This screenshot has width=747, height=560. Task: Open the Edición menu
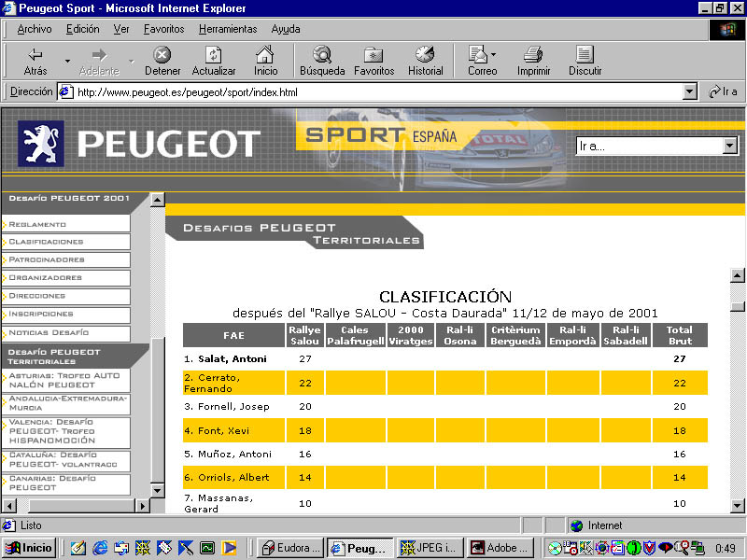82,29
